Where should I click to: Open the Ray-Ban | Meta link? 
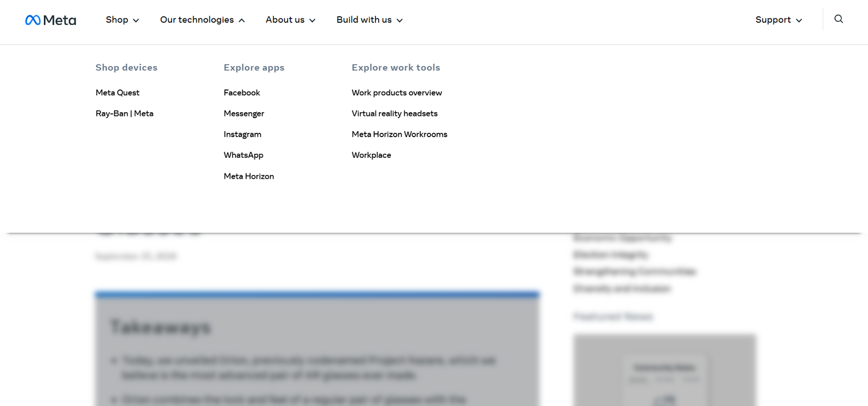(x=124, y=113)
